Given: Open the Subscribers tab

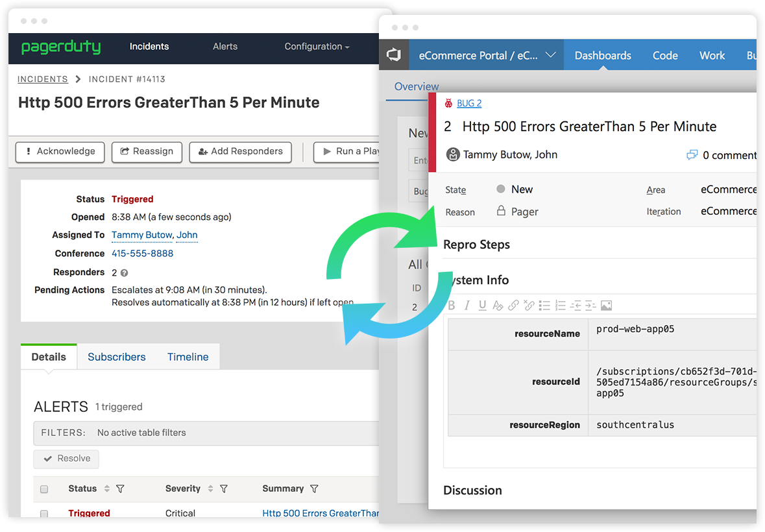Looking at the screenshot, I should 117,357.
